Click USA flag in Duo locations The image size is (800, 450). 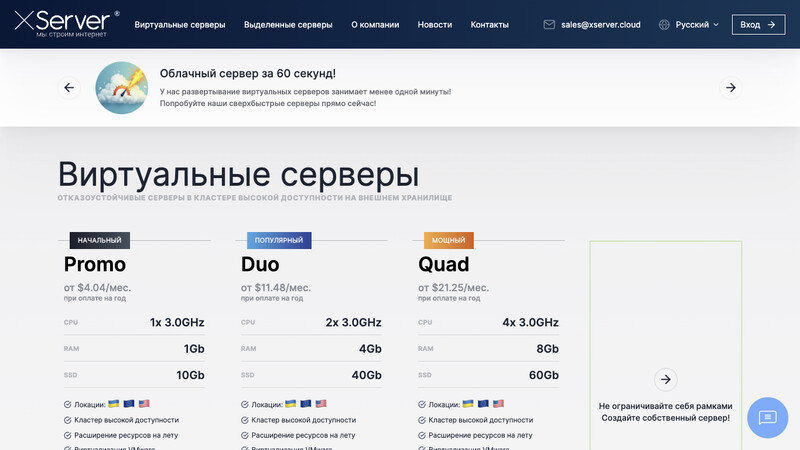tap(321, 404)
